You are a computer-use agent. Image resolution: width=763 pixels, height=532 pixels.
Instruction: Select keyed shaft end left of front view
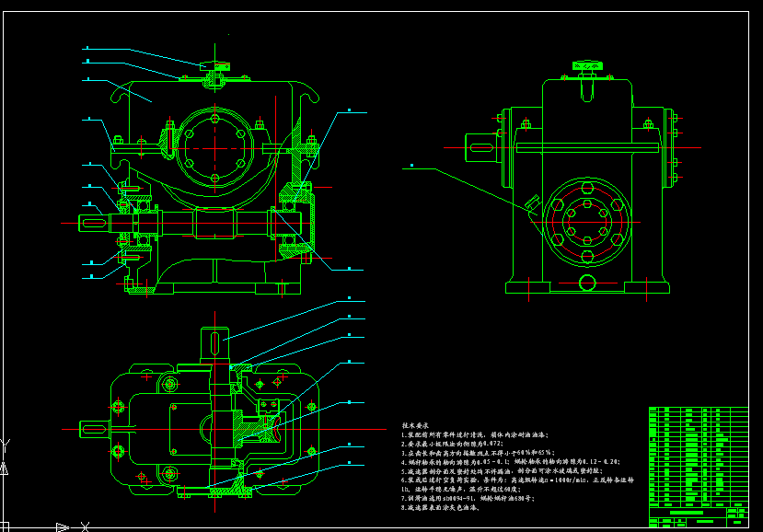click(94, 222)
